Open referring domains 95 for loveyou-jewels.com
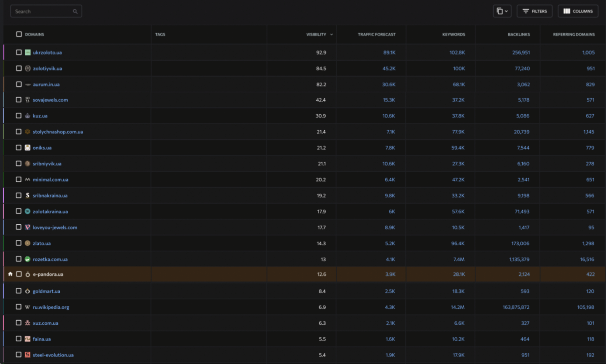606x364 pixels. 591,228
